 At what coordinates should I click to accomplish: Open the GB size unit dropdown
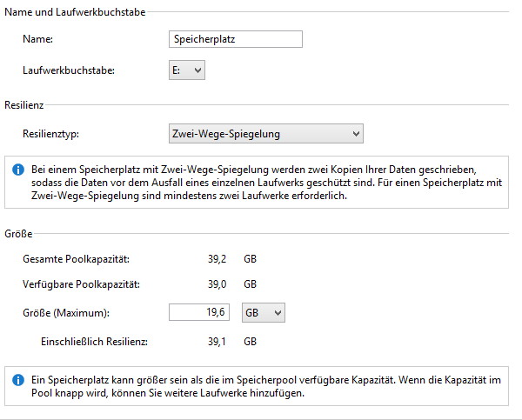[264, 313]
